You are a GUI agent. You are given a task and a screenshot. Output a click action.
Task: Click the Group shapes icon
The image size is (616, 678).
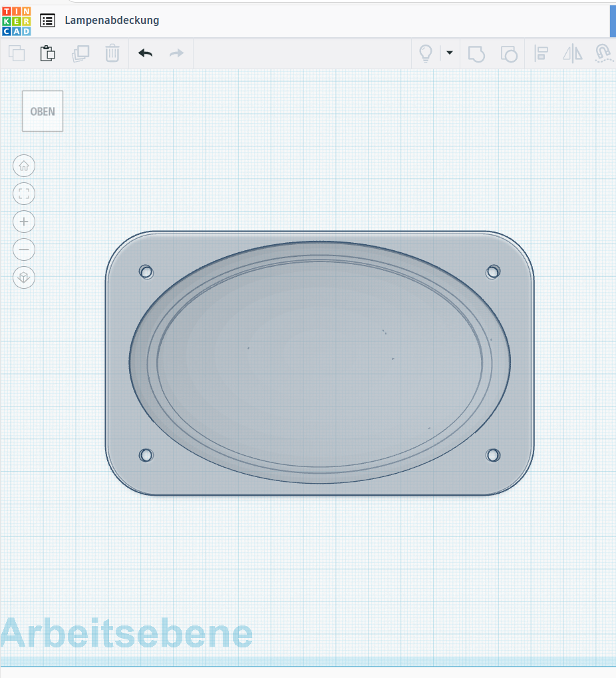[476, 54]
